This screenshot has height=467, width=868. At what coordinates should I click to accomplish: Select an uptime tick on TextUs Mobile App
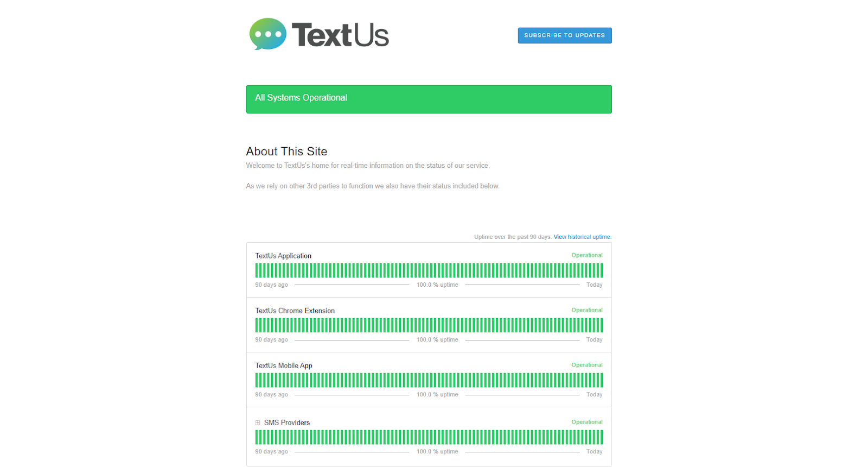point(429,380)
